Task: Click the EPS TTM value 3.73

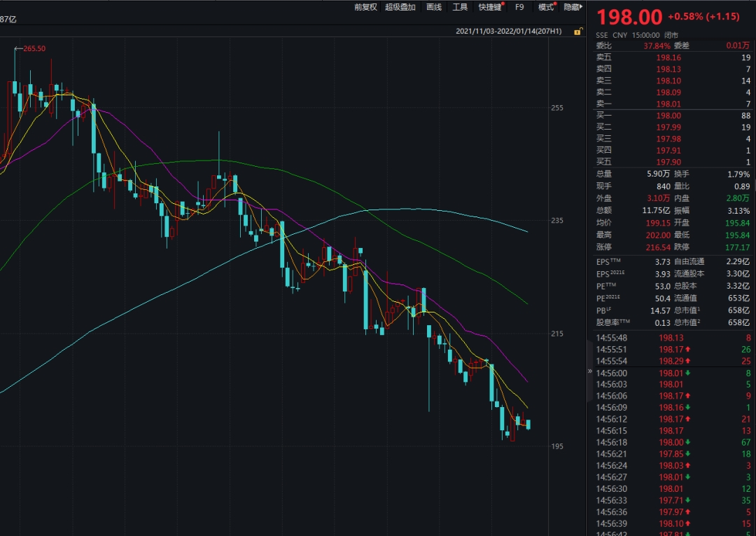Action: pyautogui.click(x=662, y=261)
